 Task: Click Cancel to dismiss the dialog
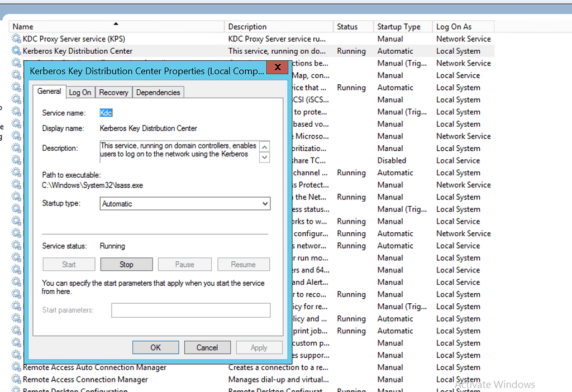click(x=207, y=347)
